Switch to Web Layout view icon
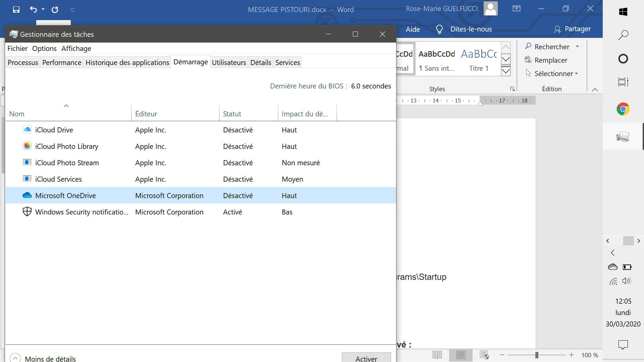The image size is (644, 362). click(484, 355)
